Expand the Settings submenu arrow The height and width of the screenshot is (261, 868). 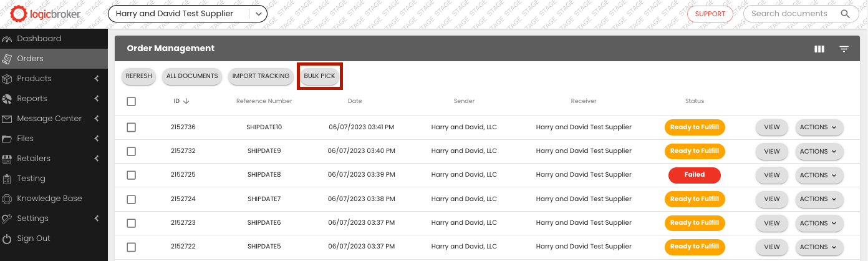(x=97, y=219)
